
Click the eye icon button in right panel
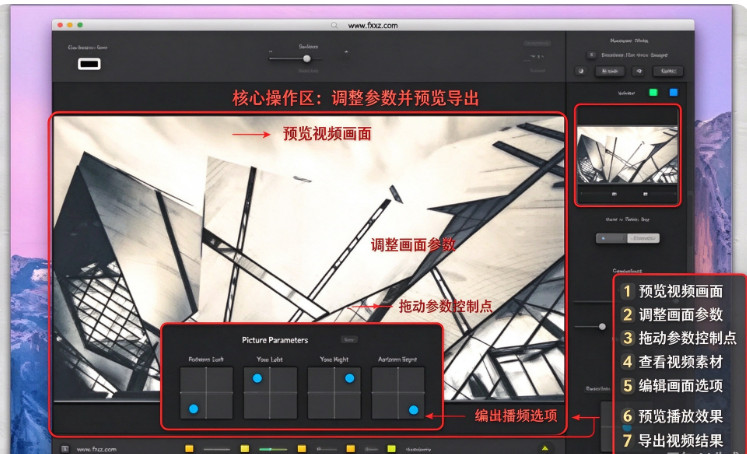point(639,71)
